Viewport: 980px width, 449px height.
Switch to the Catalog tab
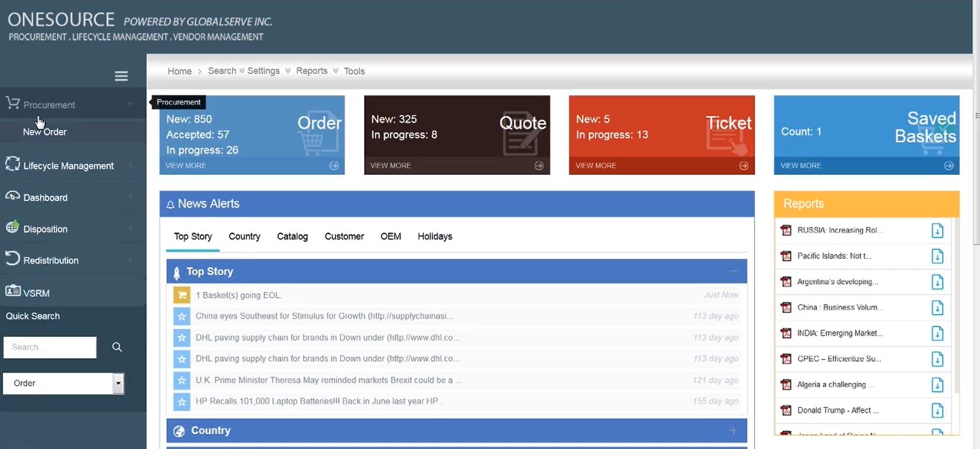pos(292,236)
